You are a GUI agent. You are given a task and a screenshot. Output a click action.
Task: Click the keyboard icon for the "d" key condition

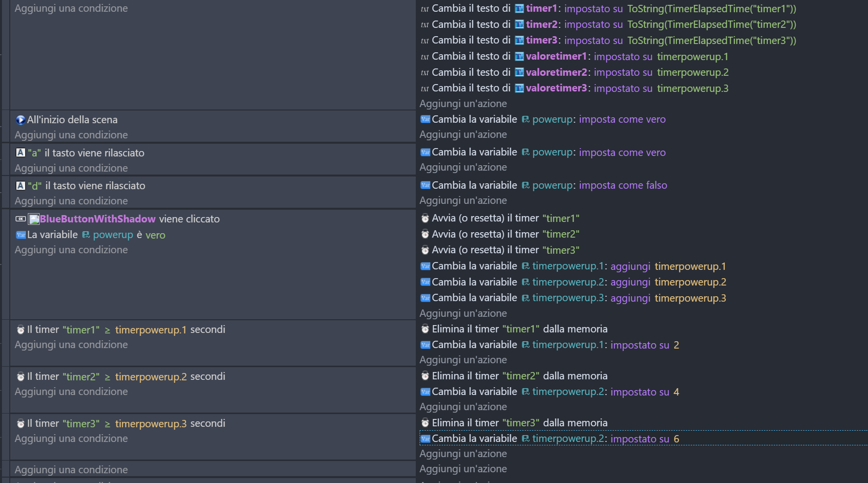point(21,186)
